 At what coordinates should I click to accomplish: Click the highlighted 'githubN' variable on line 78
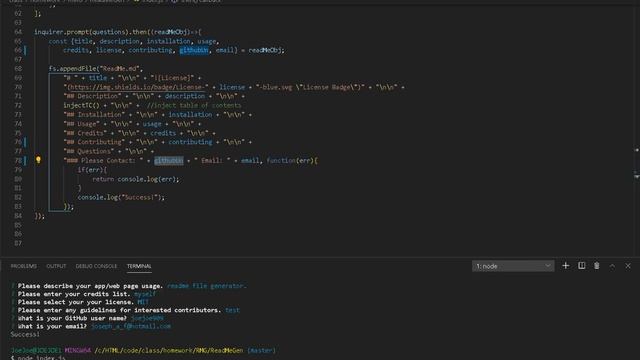pyautogui.click(x=169, y=160)
